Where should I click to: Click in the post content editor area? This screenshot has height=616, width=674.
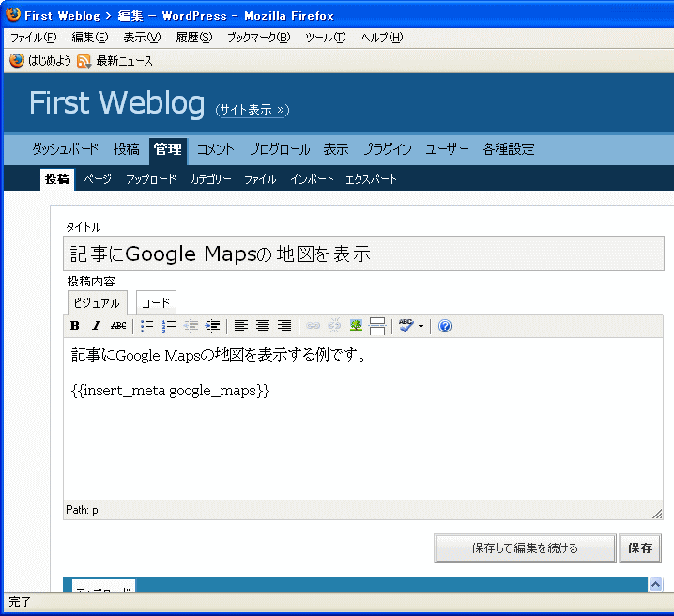363,419
